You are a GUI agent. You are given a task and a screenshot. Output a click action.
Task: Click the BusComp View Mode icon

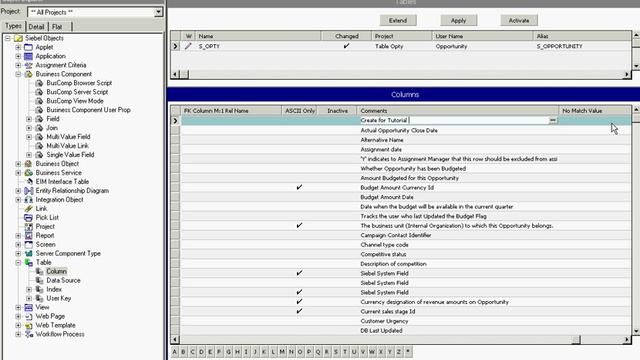click(39, 101)
